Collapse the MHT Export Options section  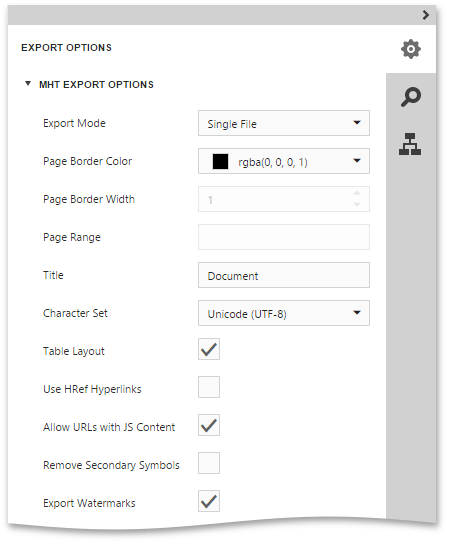click(x=28, y=84)
